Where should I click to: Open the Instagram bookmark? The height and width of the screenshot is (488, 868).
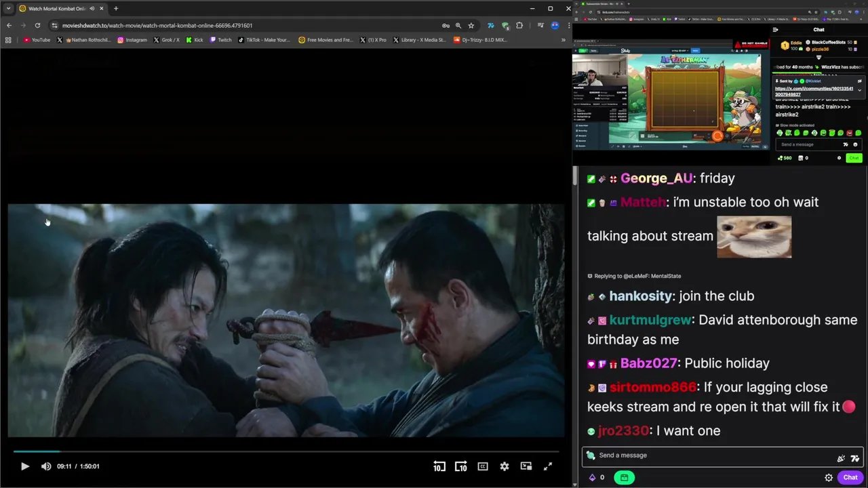click(132, 40)
